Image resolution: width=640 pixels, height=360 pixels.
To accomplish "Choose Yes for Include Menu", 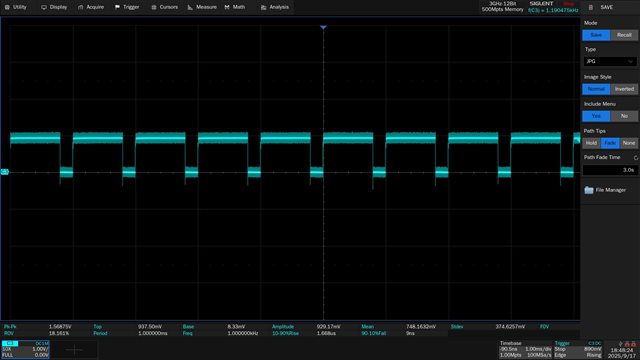I will [x=596, y=116].
